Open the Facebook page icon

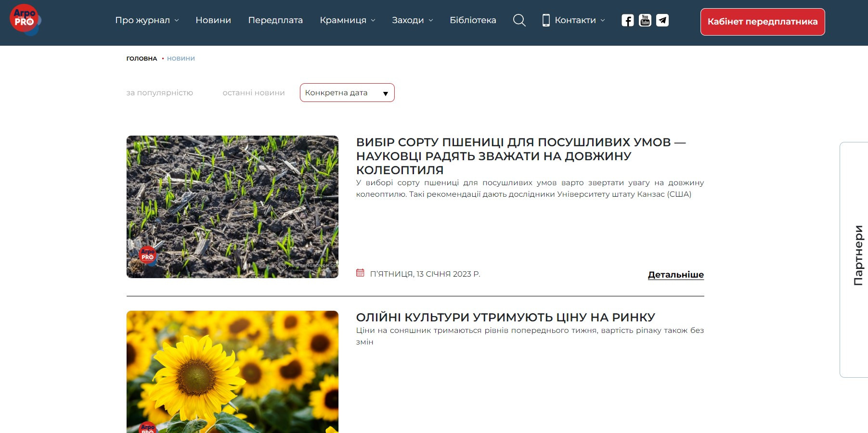click(x=627, y=20)
